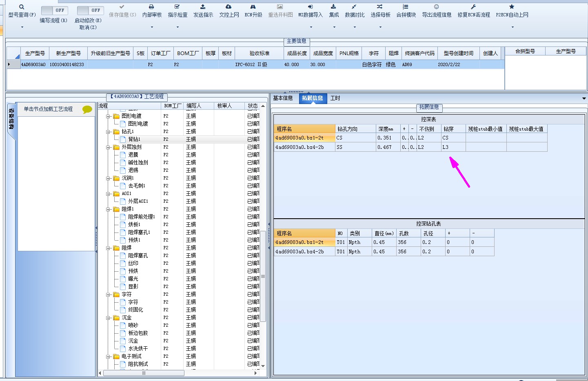588x381 pixels.
Task: Click the 验收标准 column header
Action: pos(260,53)
